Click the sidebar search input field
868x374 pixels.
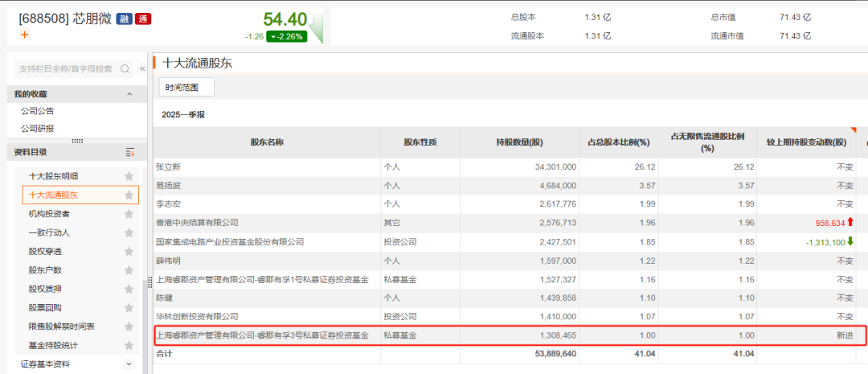click(x=66, y=69)
